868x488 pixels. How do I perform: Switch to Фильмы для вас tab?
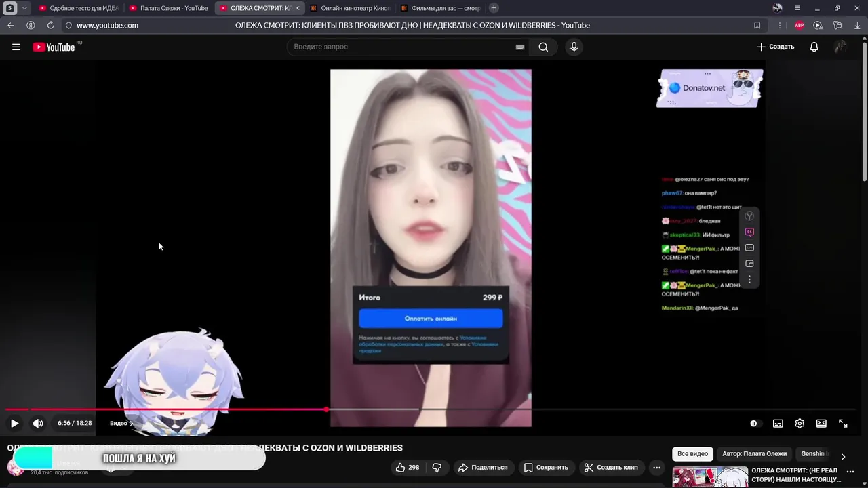[440, 8]
